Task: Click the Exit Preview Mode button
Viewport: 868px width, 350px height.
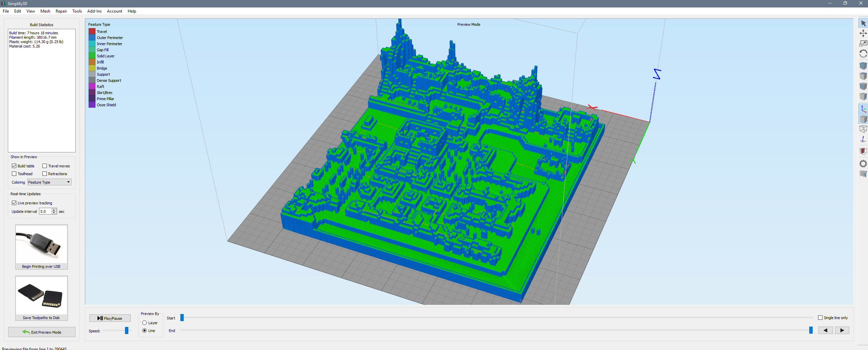Action: click(x=42, y=332)
